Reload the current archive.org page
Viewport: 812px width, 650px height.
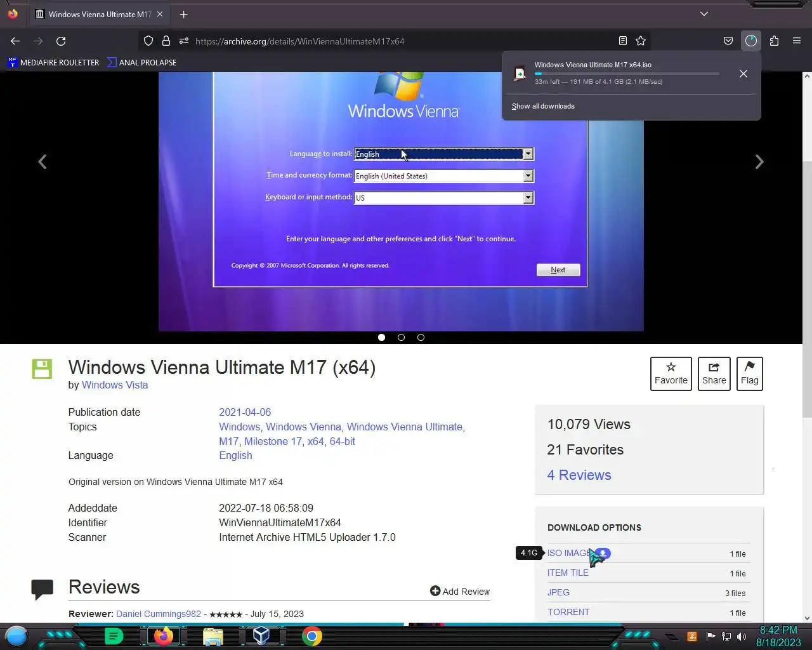(x=61, y=41)
